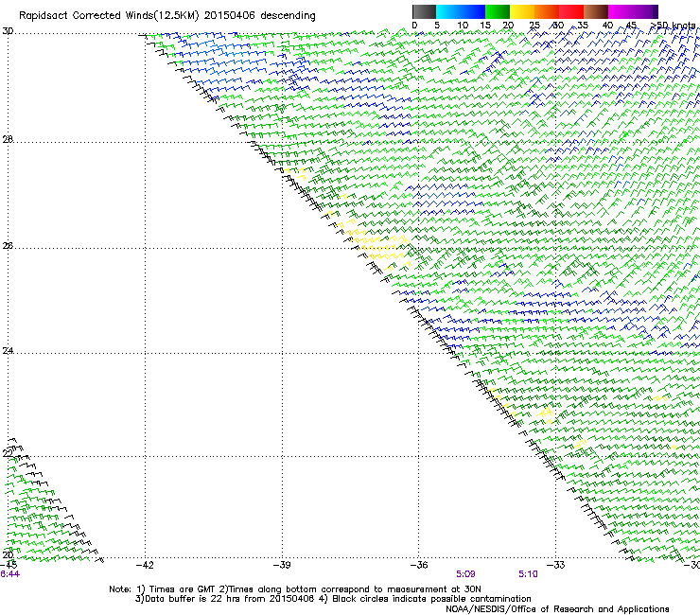The width and height of the screenshot is (700, 615).
Task: Click the '-42' longitude axis label
Action: coord(145,565)
